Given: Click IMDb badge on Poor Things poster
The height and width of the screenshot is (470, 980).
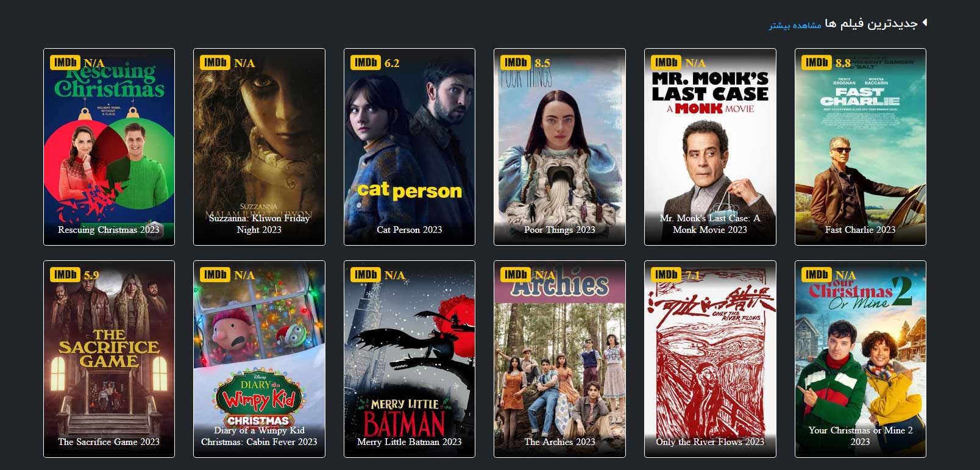Looking at the screenshot, I should [516, 63].
